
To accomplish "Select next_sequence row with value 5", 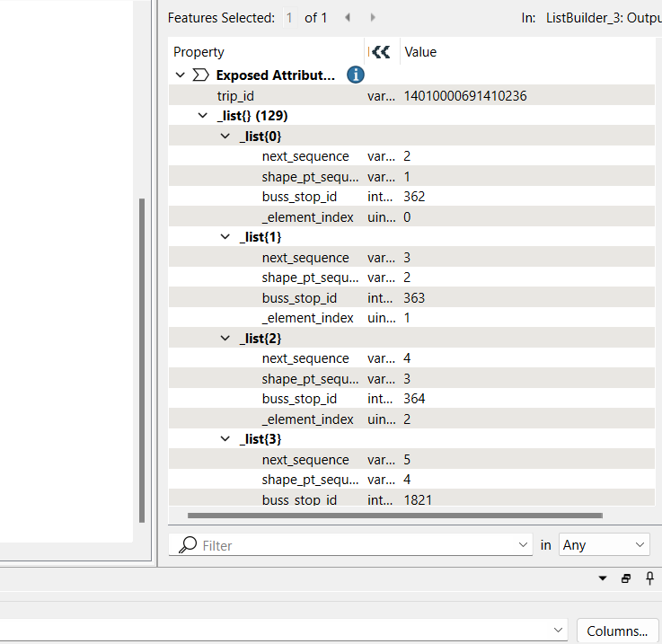I will pyautogui.click(x=411, y=460).
